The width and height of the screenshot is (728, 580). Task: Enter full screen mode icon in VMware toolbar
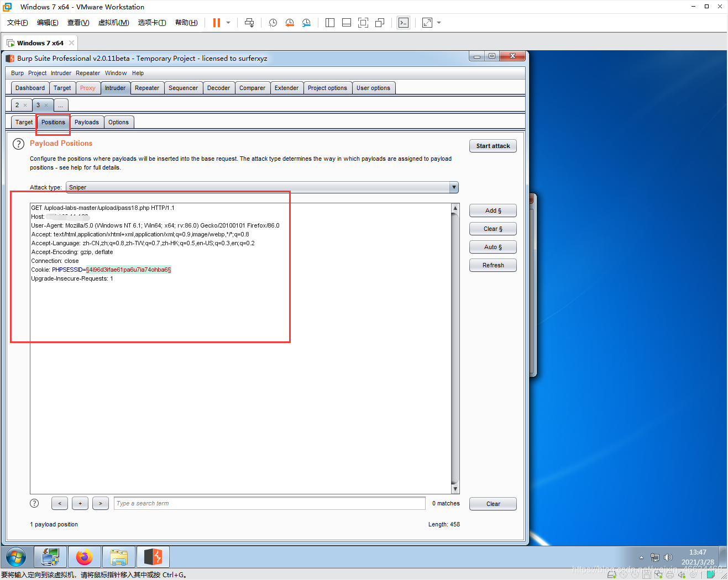pos(363,23)
